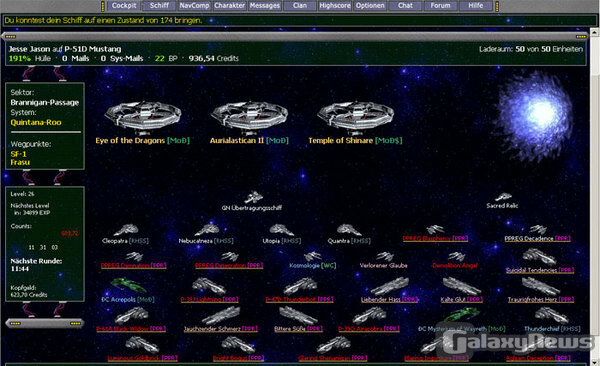Select the Sacred Relic ship icon
Image resolution: width=600 pixels, height=366 pixels.
point(503,197)
